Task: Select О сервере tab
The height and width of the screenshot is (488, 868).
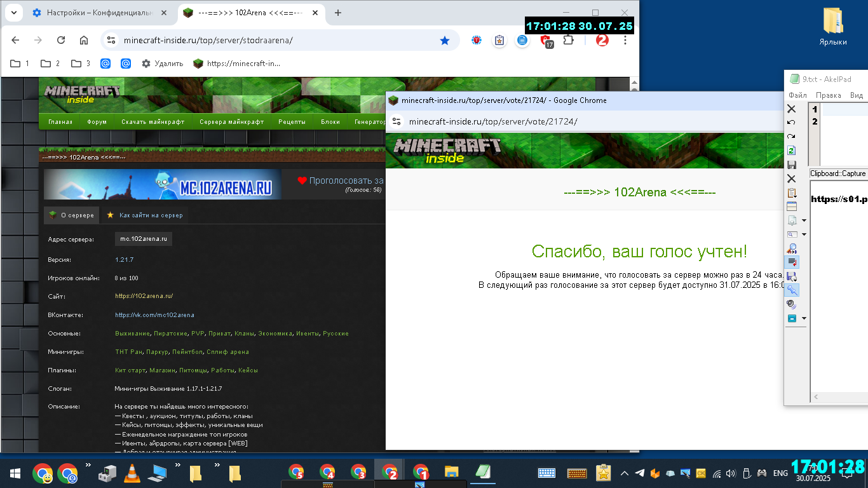Action: click(71, 215)
